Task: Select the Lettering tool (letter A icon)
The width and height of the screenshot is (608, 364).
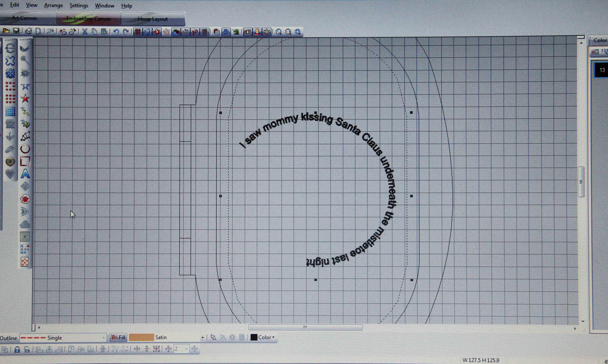Action: pyautogui.click(x=25, y=174)
